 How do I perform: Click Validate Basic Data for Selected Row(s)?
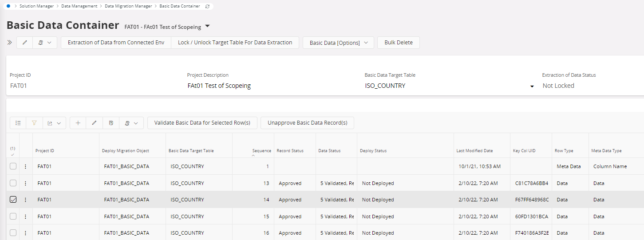[x=202, y=123]
